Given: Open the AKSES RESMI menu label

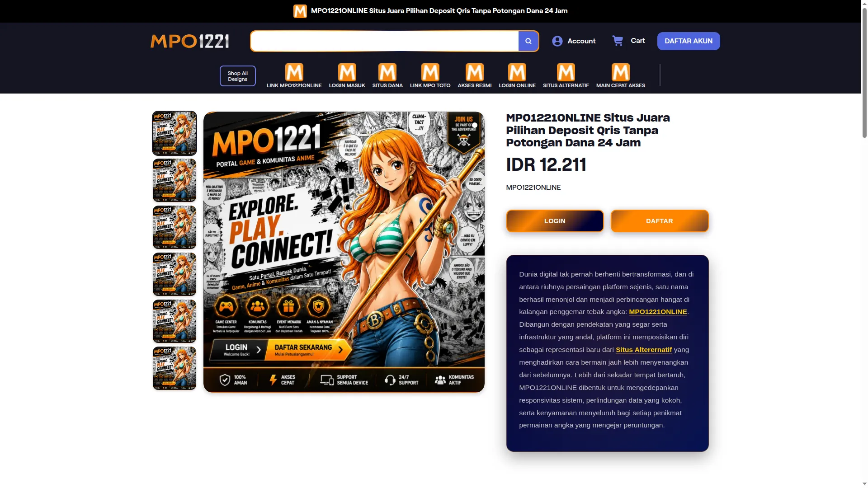Looking at the screenshot, I should pyautogui.click(x=475, y=85).
